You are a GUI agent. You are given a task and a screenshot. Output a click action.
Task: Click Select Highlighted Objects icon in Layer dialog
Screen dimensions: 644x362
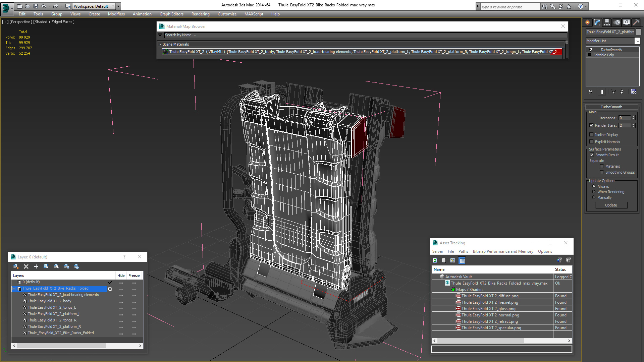click(x=46, y=266)
